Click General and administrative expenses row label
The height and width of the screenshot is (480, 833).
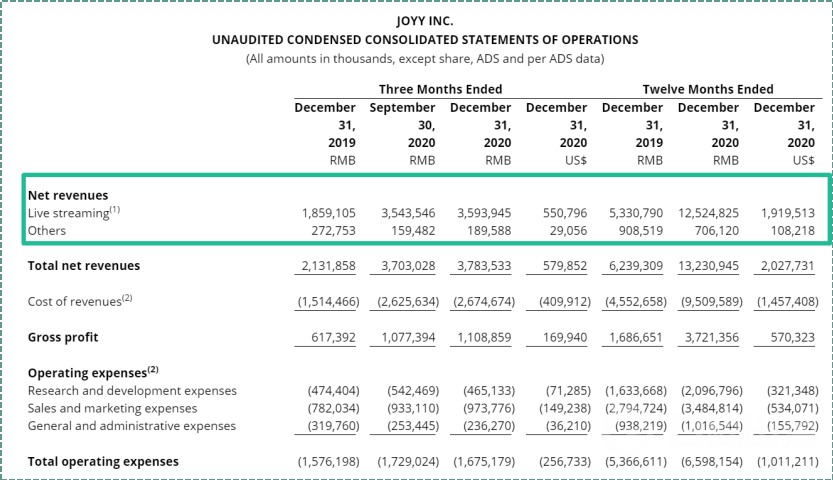tap(132, 426)
